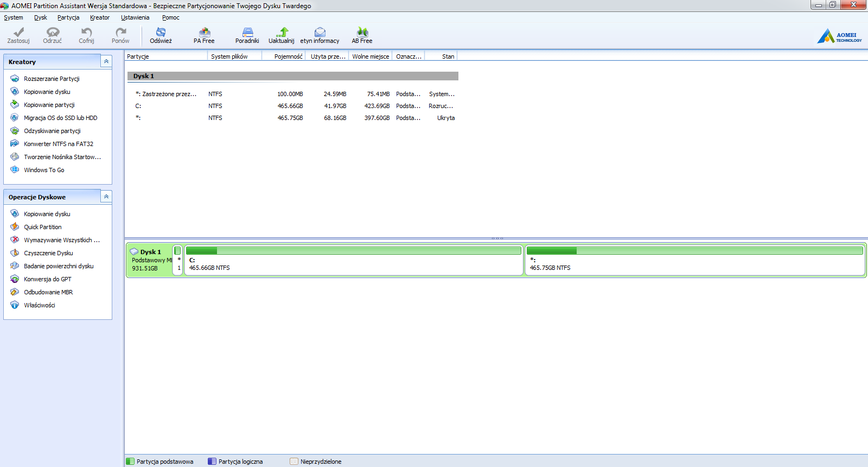Screen dimensions: 868x467
Task: Select Dysk 1 931.51GB disk block
Action: [x=150, y=260]
